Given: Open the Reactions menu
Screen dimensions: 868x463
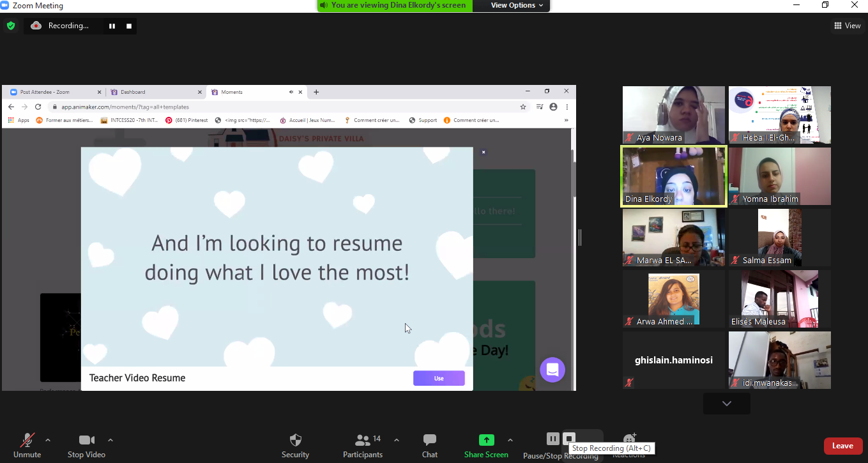Looking at the screenshot, I should pos(629,439).
